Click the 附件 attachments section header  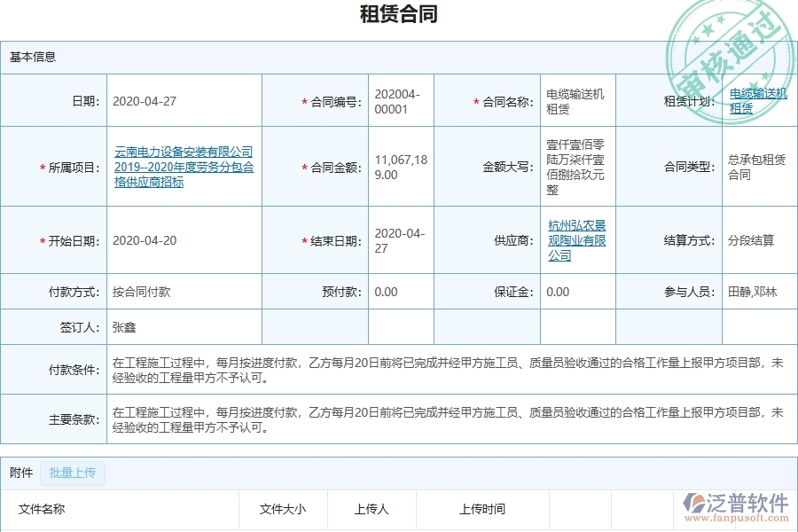coord(18,473)
